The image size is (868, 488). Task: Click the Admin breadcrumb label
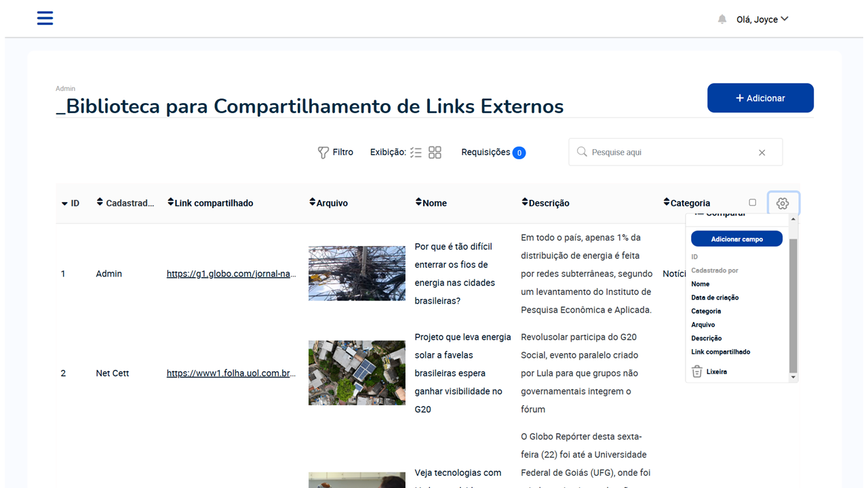[x=66, y=89]
